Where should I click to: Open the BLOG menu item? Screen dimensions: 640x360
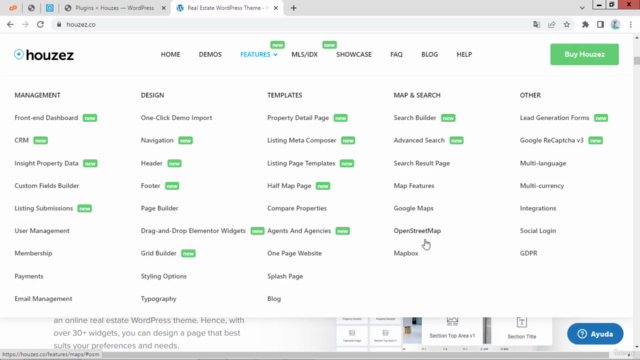pyautogui.click(x=429, y=54)
